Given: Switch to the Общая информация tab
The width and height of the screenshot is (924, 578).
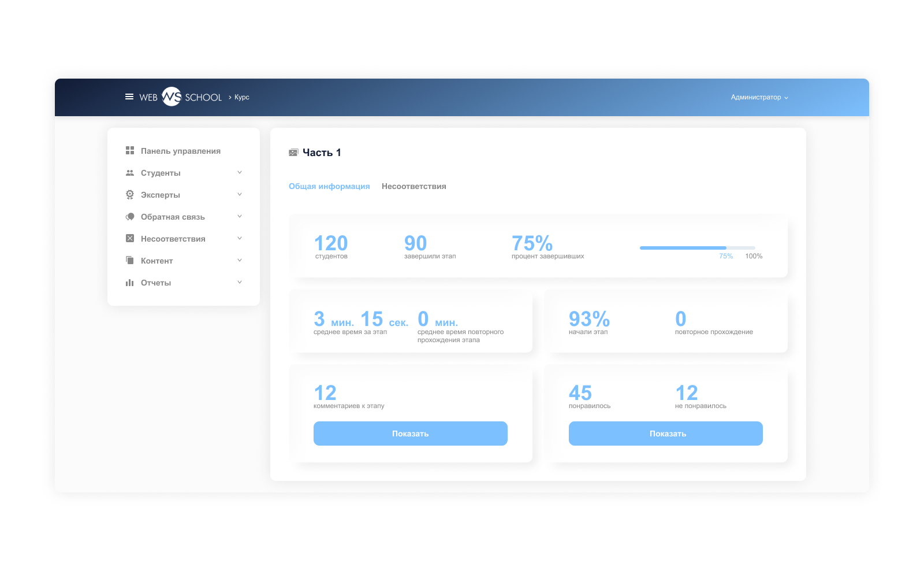Looking at the screenshot, I should (x=329, y=186).
